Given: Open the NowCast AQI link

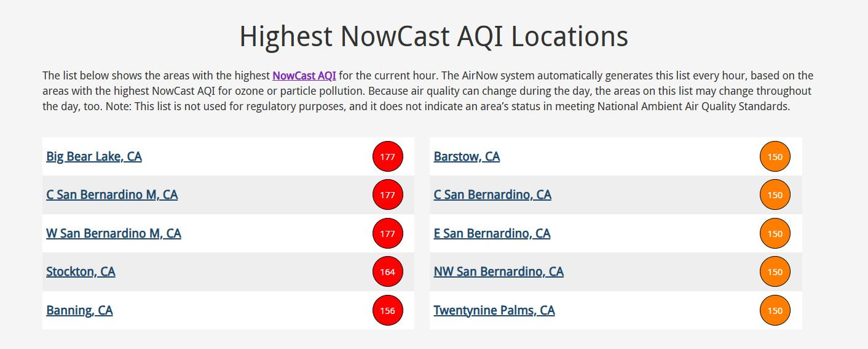Looking at the screenshot, I should tap(304, 76).
